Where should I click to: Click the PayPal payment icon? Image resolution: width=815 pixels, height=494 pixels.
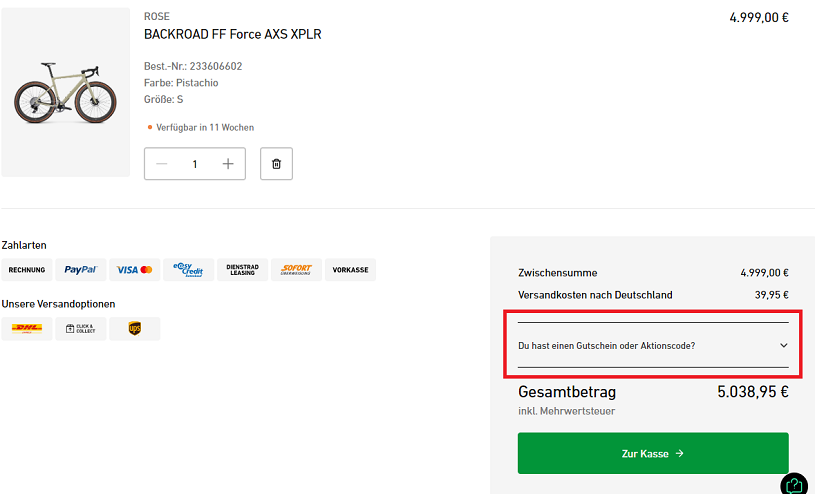[80, 270]
